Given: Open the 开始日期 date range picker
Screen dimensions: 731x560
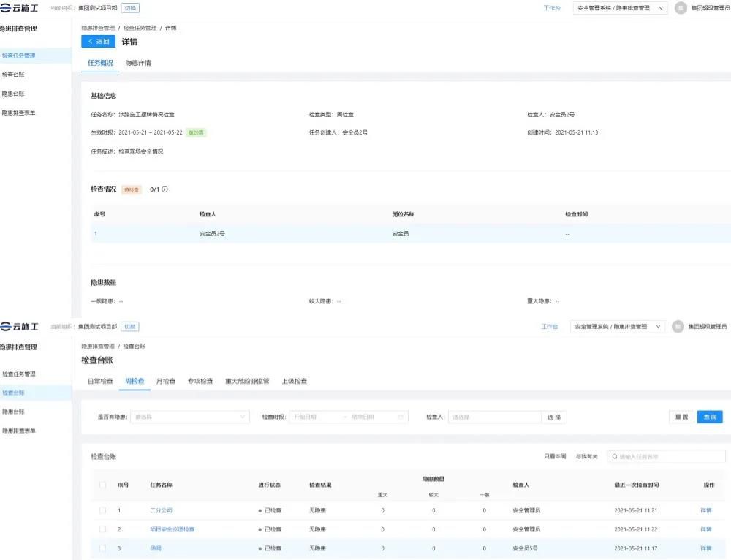Looking at the screenshot, I should tap(314, 417).
